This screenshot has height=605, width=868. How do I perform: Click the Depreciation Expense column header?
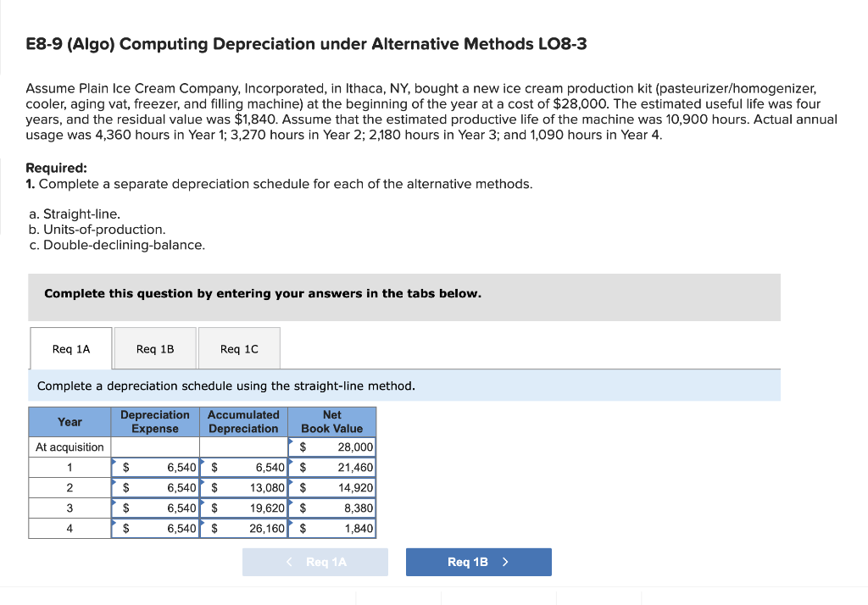[155, 420]
